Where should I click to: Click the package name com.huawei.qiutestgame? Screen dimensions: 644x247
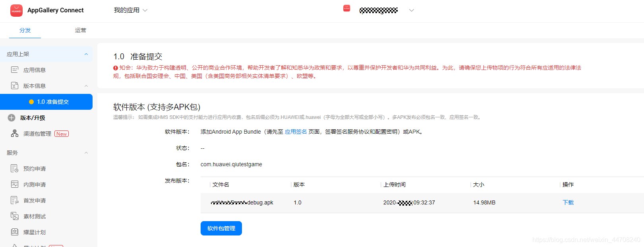pos(231,164)
